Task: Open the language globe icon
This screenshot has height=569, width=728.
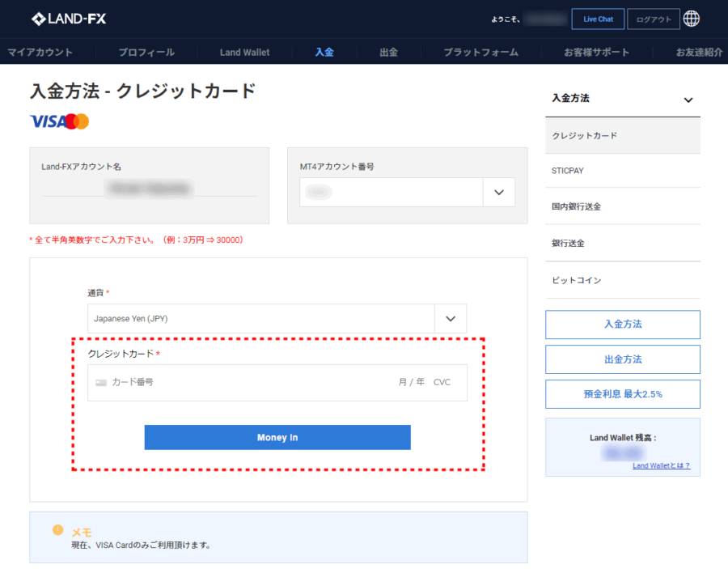Action: click(x=692, y=19)
